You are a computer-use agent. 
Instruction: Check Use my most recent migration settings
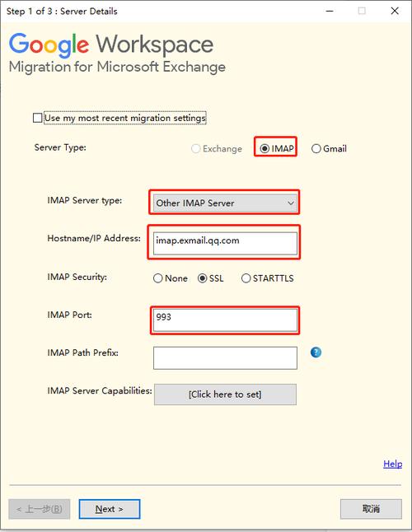[x=38, y=118]
